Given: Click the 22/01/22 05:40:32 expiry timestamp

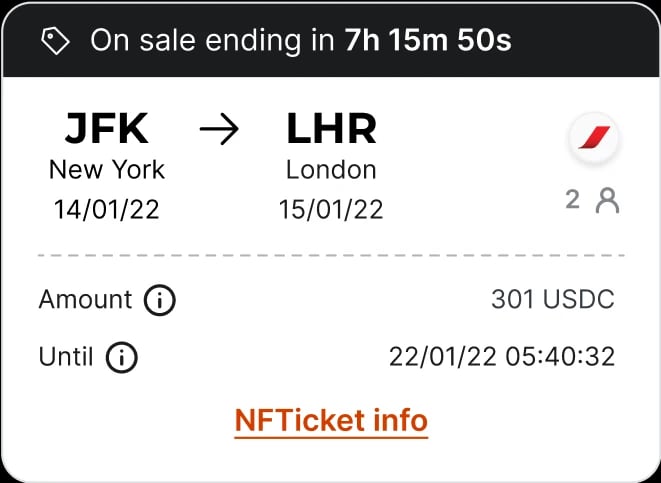Looking at the screenshot, I should click(501, 356).
